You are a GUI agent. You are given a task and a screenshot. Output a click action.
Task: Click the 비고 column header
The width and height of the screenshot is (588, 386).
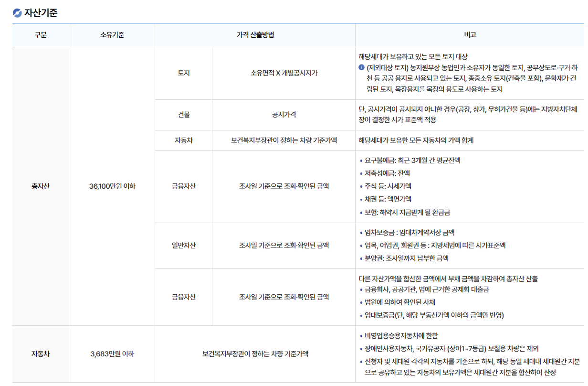(470, 35)
